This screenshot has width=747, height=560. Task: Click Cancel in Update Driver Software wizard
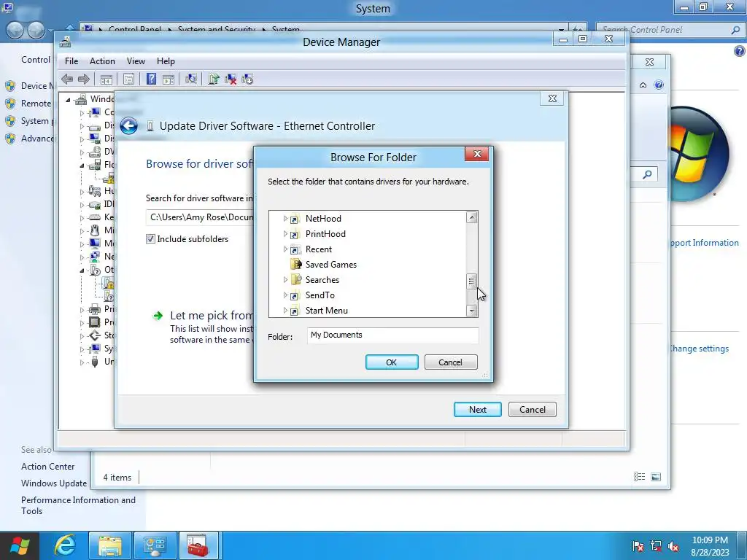pyautogui.click(x=532, y=410)
